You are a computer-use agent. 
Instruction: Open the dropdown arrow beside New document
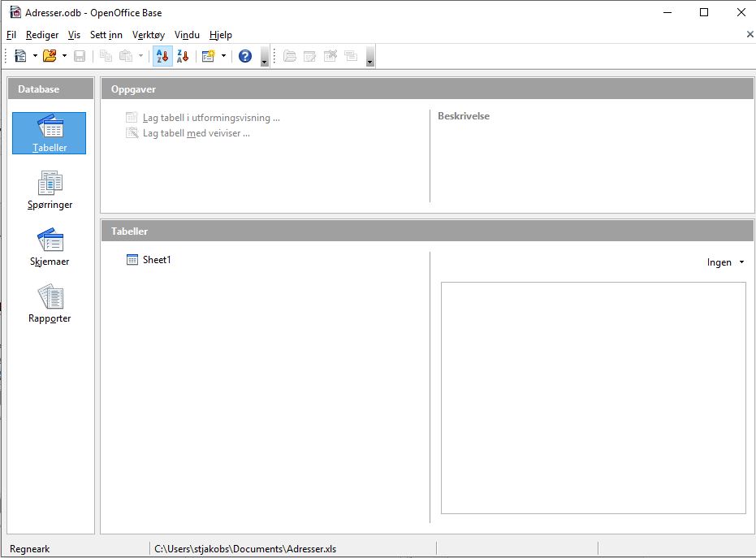[x=35, y=56]
